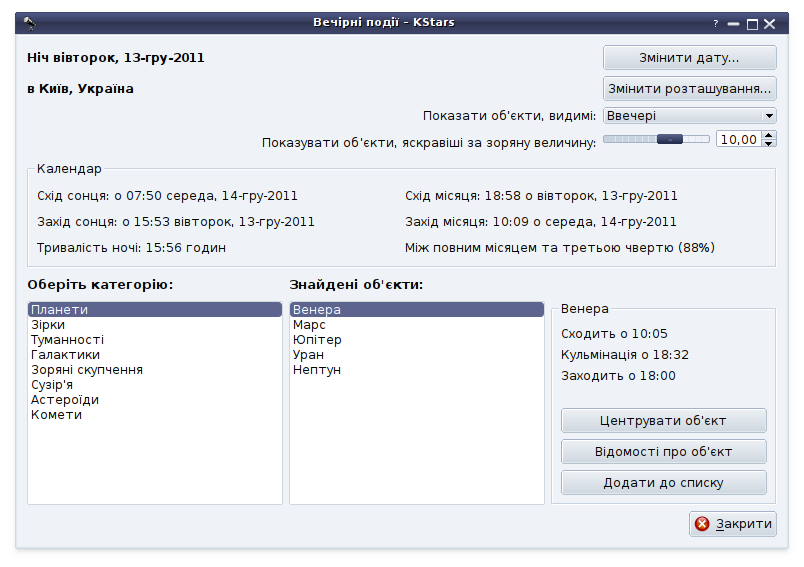Click the Змінити розташування button

[x=689, y=88]
